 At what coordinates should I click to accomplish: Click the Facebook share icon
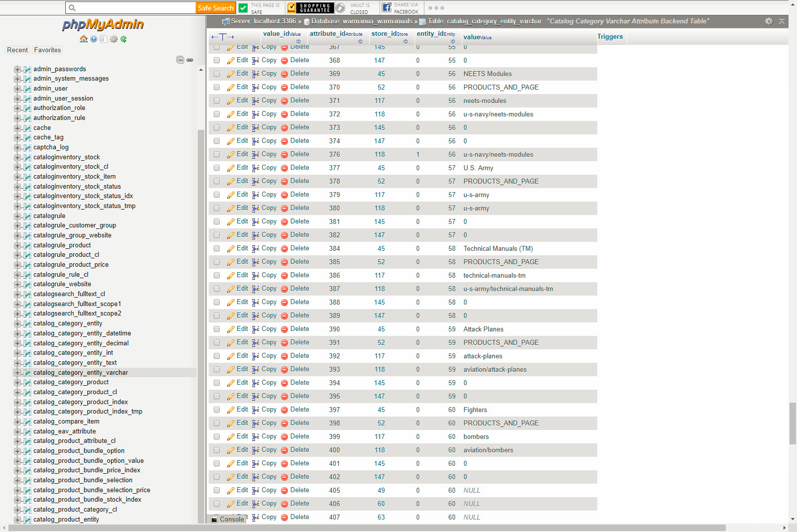coord(387,7)
